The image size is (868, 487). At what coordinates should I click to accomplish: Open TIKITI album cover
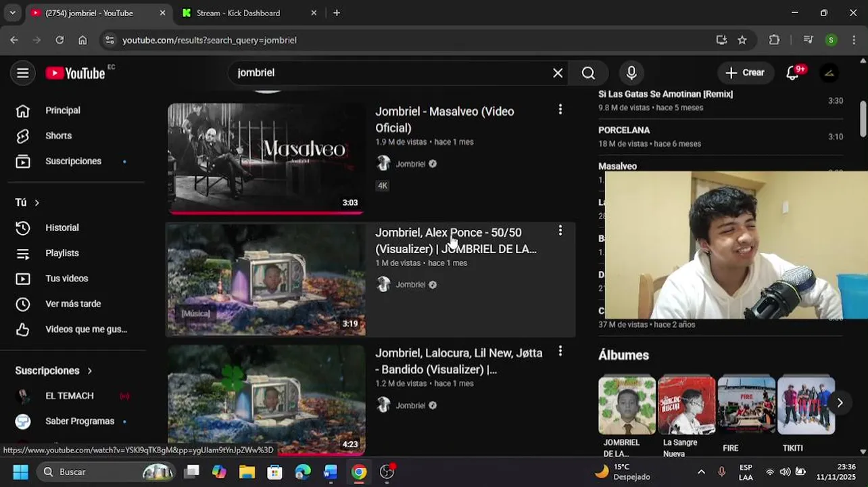[806, 404]
